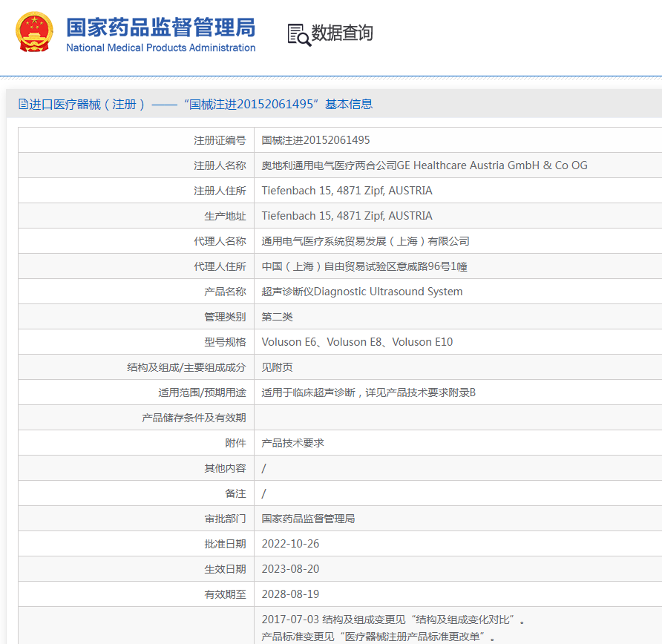Viewport: 662px width, 644px height.
Task: Click the 附件 label
Action: click(x=235, y=443)
